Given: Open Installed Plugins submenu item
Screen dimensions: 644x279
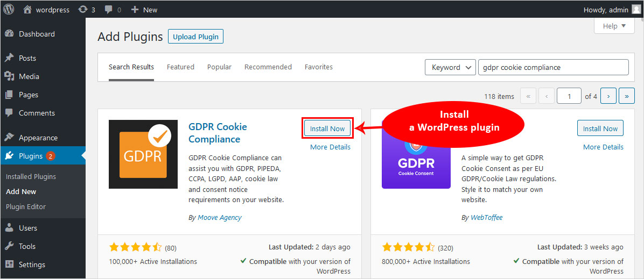Looking at the screenshot, I should click(x=31, y=176).
